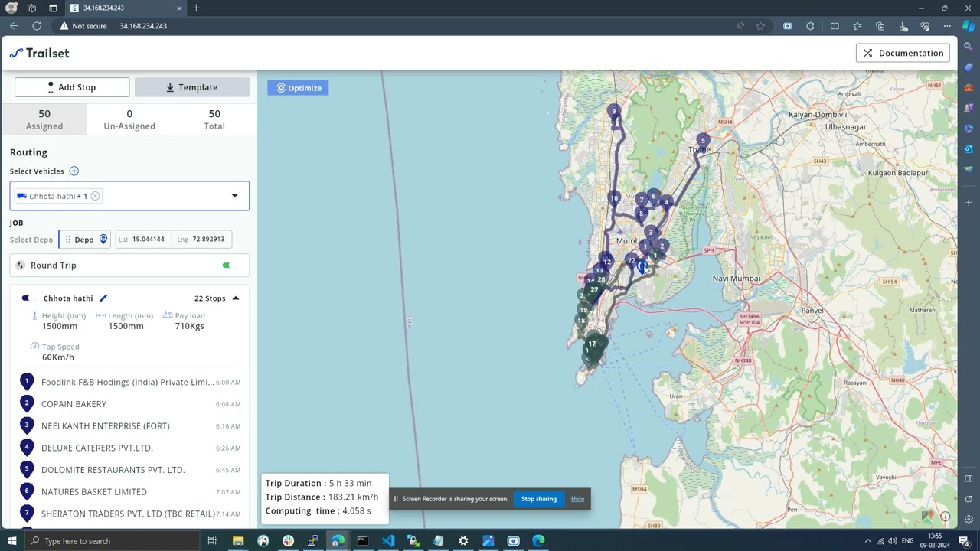Click the Template download button
This screenshot has height=551, width=980.
tap(192, 87)
